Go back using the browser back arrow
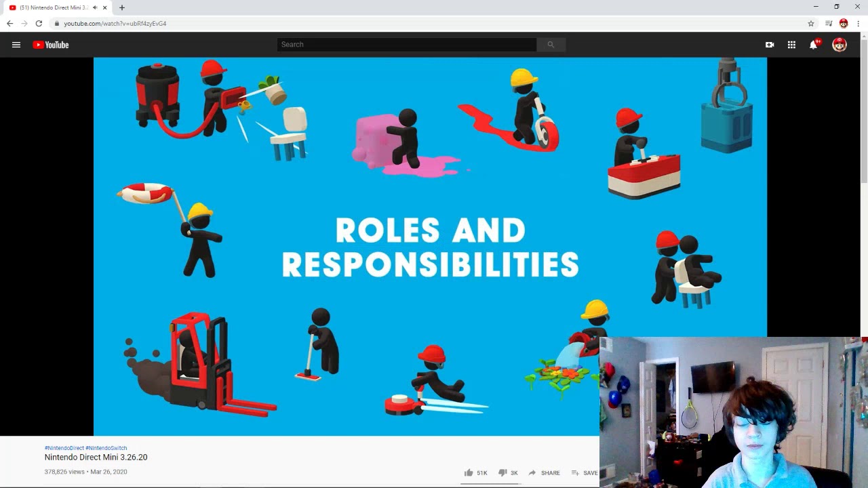This screenshot has height=488, width=868. 9,23
